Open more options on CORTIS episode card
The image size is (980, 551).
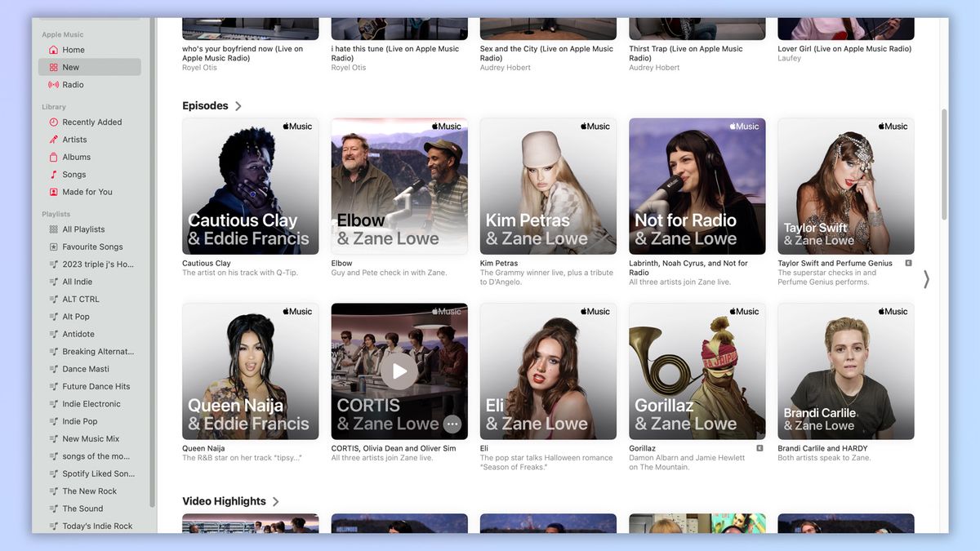click(452, 424)
